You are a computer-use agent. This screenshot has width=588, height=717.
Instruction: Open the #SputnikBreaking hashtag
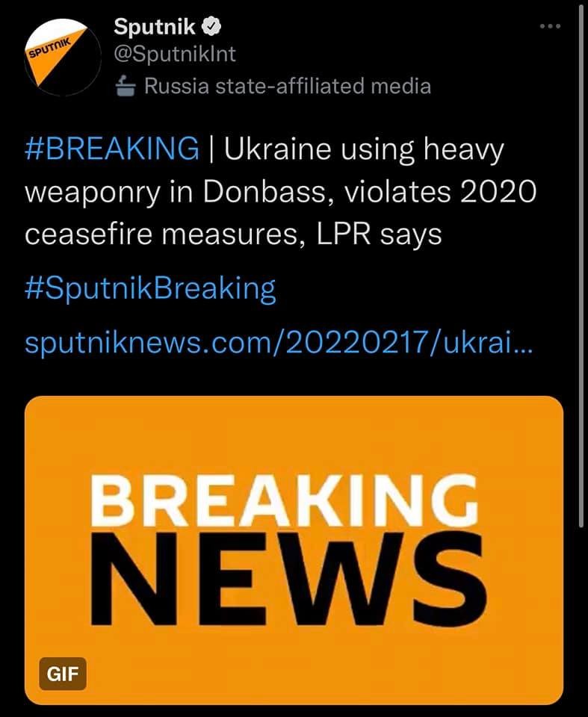(x=150, y=289)
